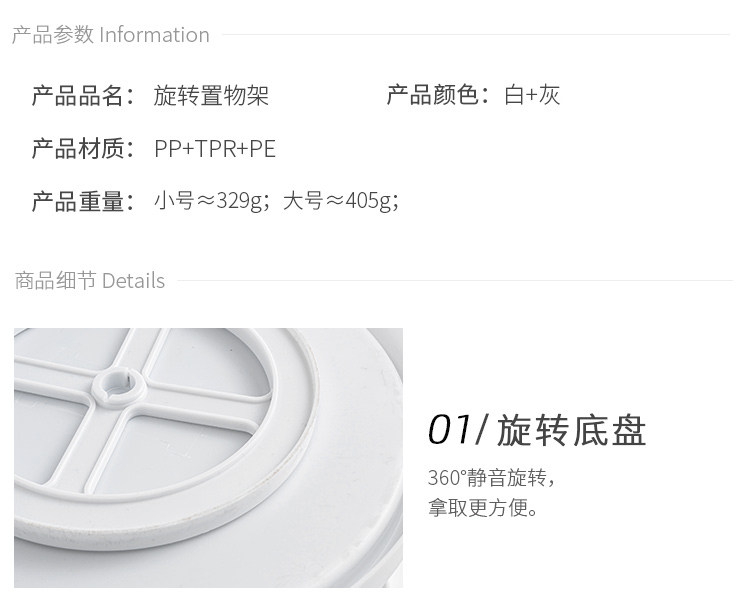
Task: Click the 产品参数 Information section header
Action: pyautogui.click(x=111, y=35)
